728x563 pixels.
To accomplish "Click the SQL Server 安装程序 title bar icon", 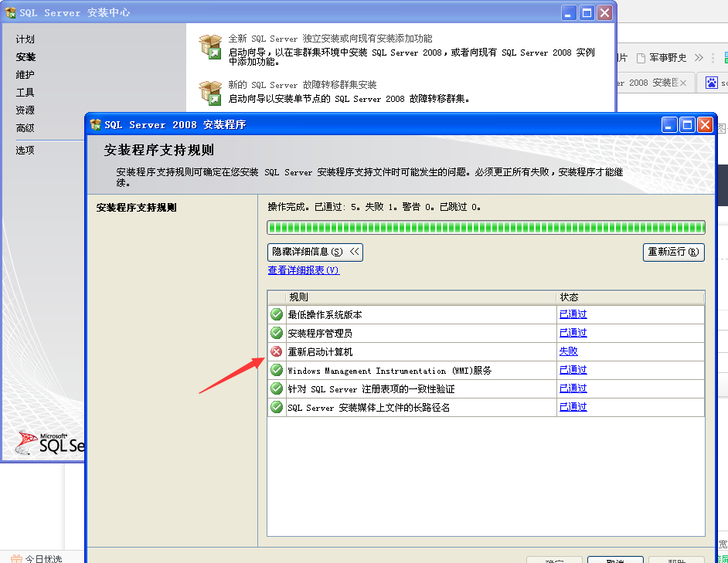I will coord(96,124).
